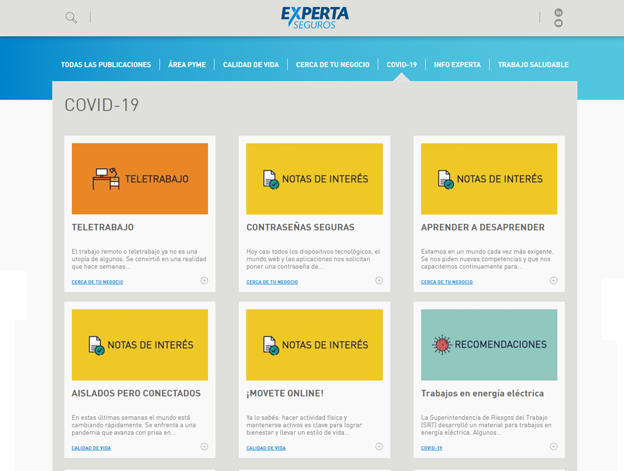624x471 pixels.
Task: Expand ¡Movete Online! card plus icon
Action: tap(379, 446)
